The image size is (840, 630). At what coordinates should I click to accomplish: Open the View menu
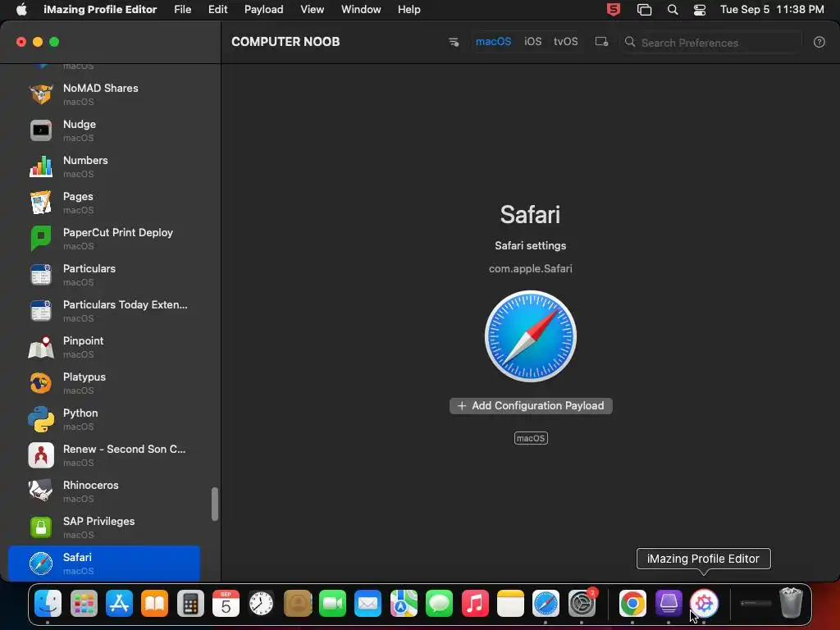(312, 10)
